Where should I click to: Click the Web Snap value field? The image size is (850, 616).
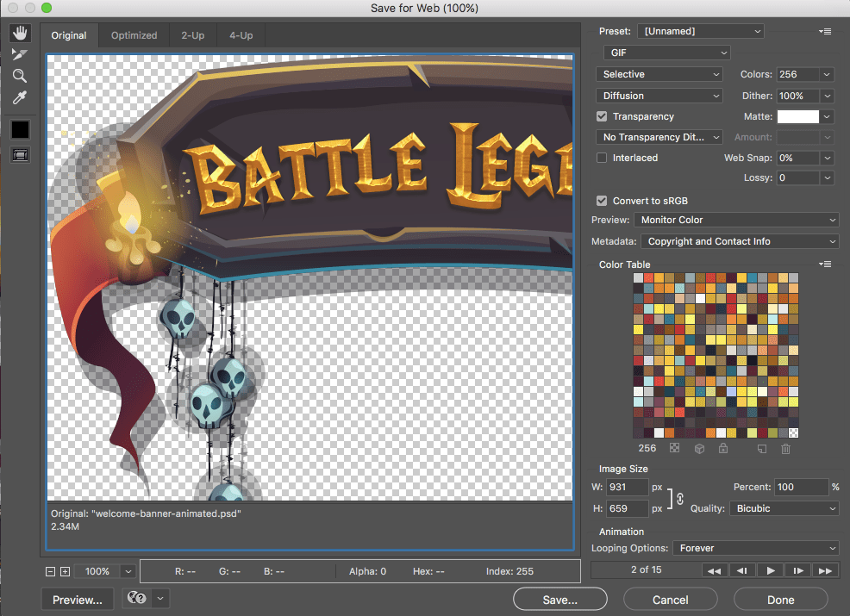pos(797,158)
